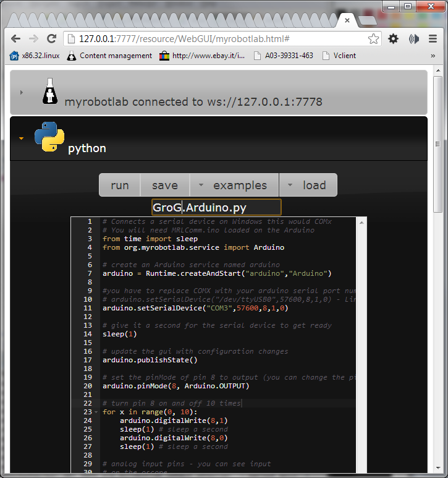Screen dimensions: 448x478
Task: Click the myrobotlab flask logo icon
Action: coord(50,91)
